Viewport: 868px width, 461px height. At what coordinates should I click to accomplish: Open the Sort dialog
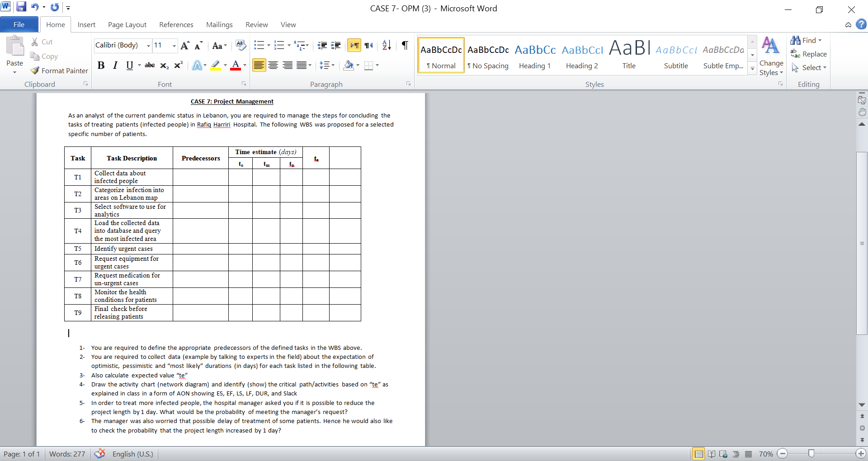point(386,45)
